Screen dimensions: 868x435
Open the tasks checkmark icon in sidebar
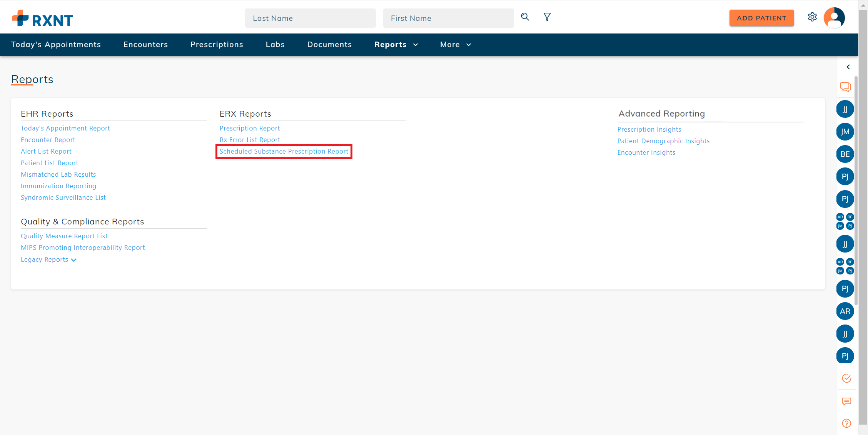click(846, 378)
